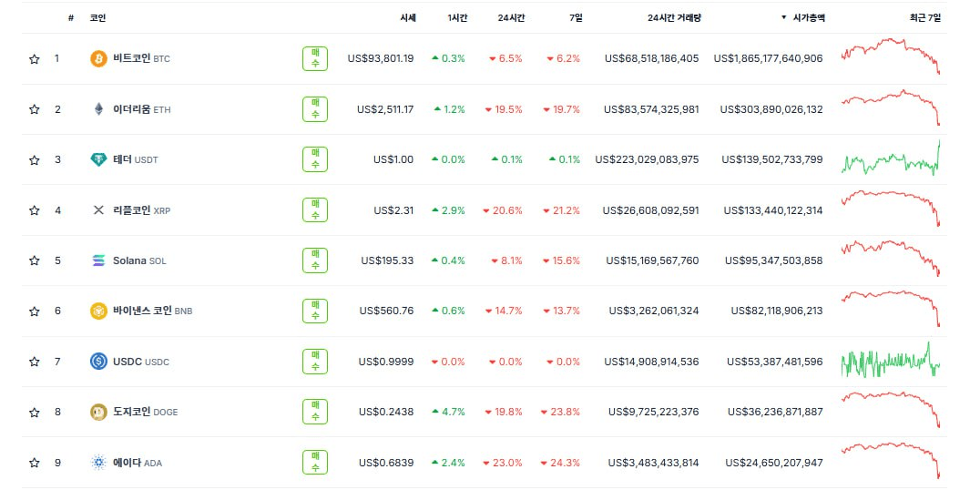980x490 pixels.
Task: Click the BNB coin logo icon
Action: (98, 311)
